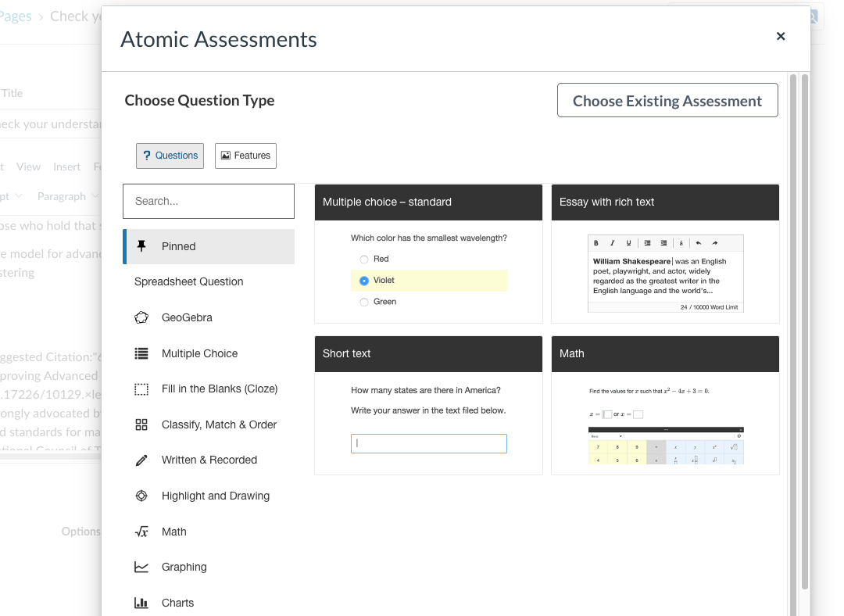Open the Insert menu in background editor
This screenshot has width=844, height=616.
coord(66,167)
